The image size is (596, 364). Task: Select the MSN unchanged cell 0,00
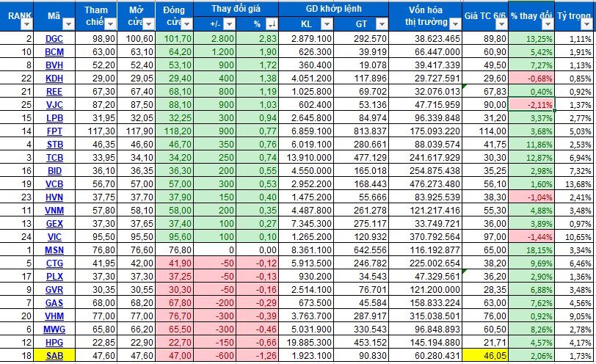[x=258, y=250]
